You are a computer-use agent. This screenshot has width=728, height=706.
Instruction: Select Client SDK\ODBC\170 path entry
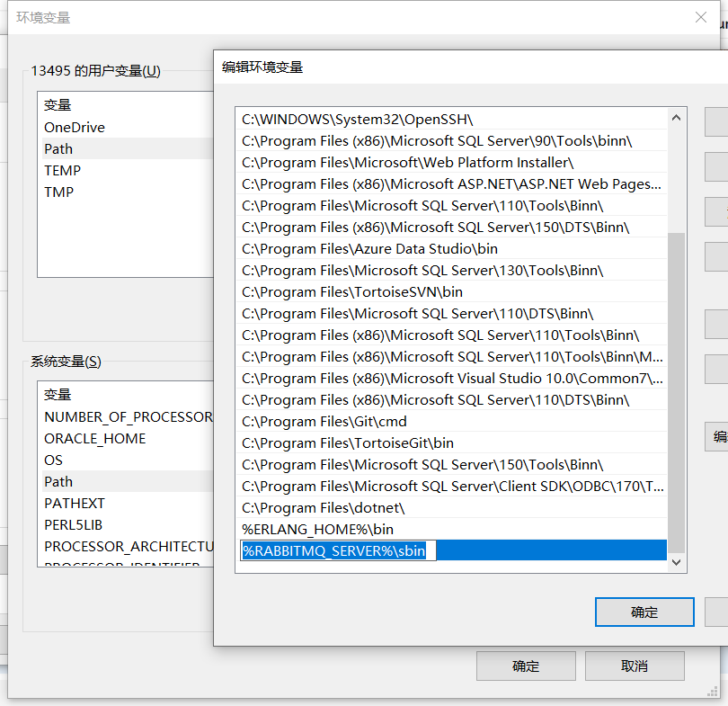pyautogui.click(x=451, y=487)
